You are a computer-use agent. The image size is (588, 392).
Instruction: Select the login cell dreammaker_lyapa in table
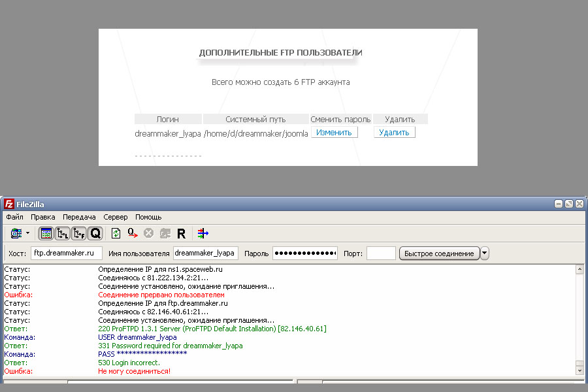coord(168,133)
